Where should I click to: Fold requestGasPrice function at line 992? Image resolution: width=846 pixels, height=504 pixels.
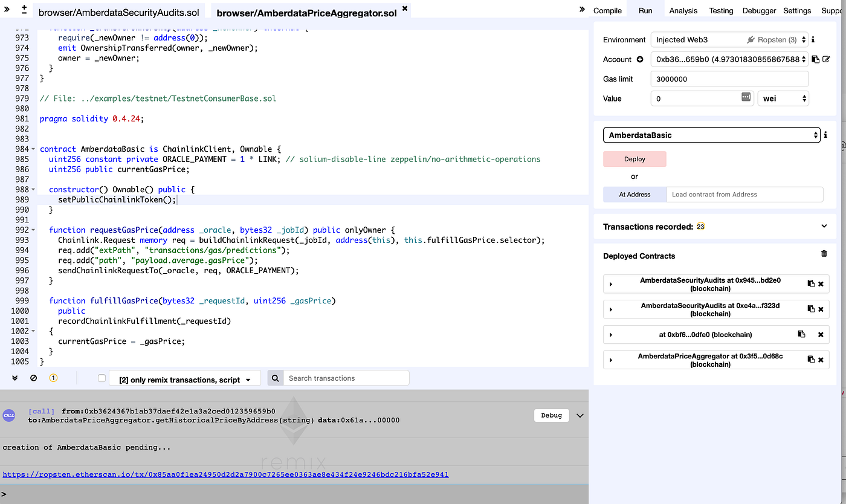pyautogui.click(x=33, y=230)
